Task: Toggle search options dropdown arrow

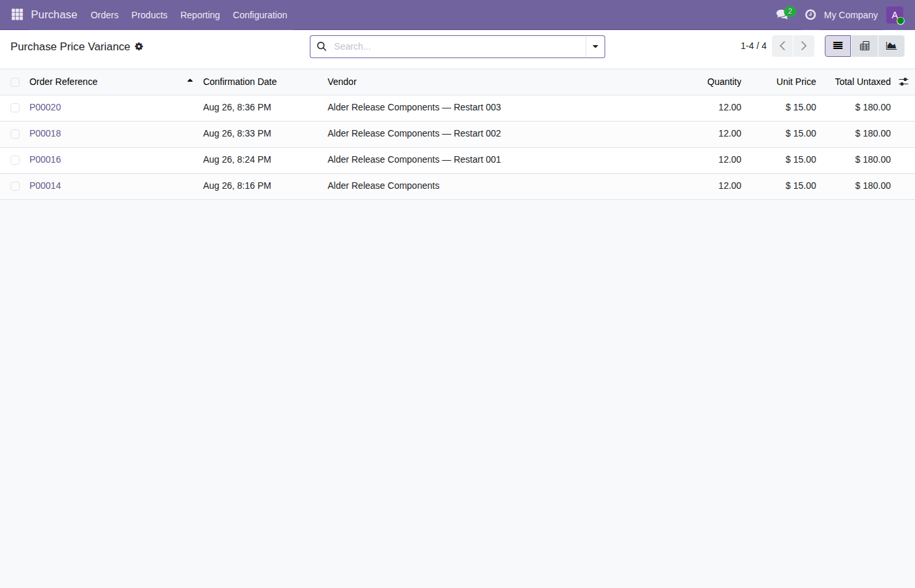Action: pyautogui.click(x=595, y=46)
